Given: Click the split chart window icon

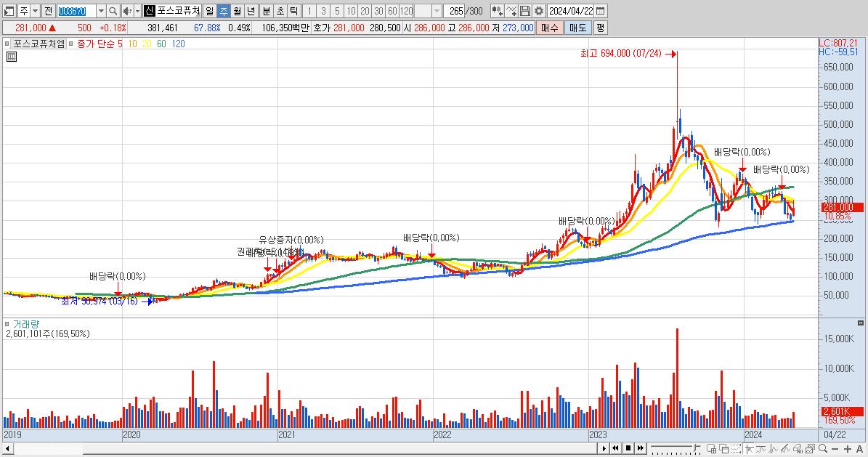Looking at the screenshot, I should tap(711, 448).
